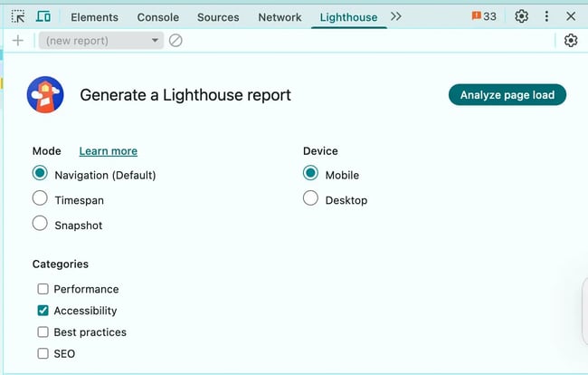Enable the Performance category checkbox

click(x=43, y=289)
